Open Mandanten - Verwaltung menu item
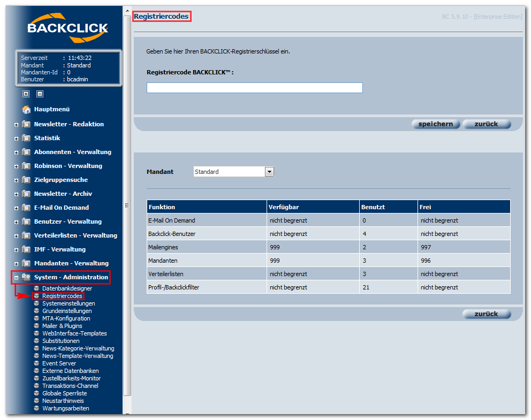 (x=71, y=263)
